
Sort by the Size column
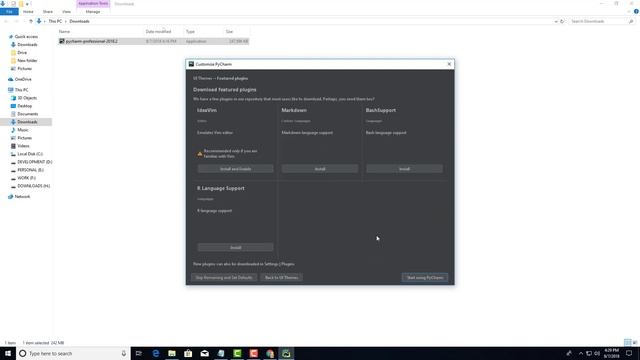[x=229, y=31]
